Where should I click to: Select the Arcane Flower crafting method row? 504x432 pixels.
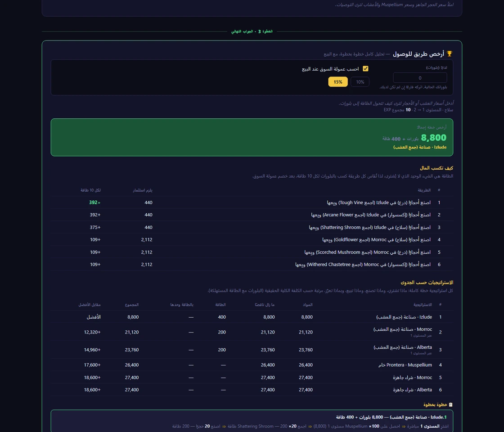click(x=252, y=215)
